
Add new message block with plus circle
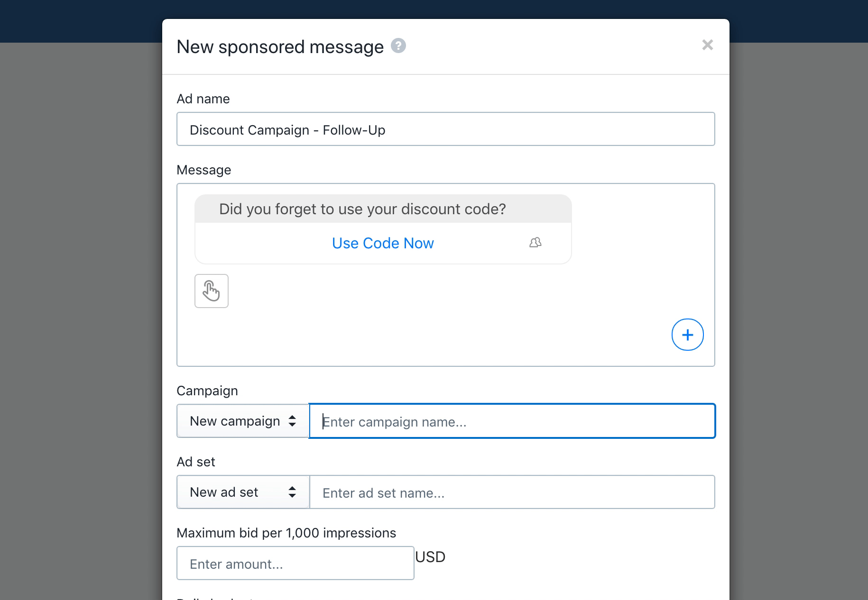(688, 335)
